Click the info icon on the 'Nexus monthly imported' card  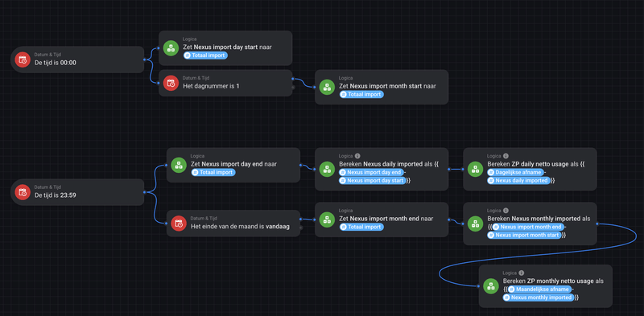[506, 211]
